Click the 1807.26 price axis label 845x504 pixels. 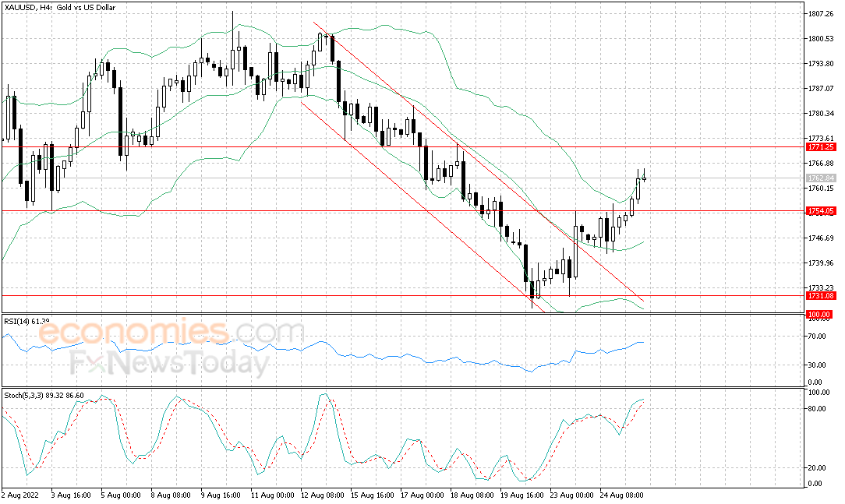point(822,13)
